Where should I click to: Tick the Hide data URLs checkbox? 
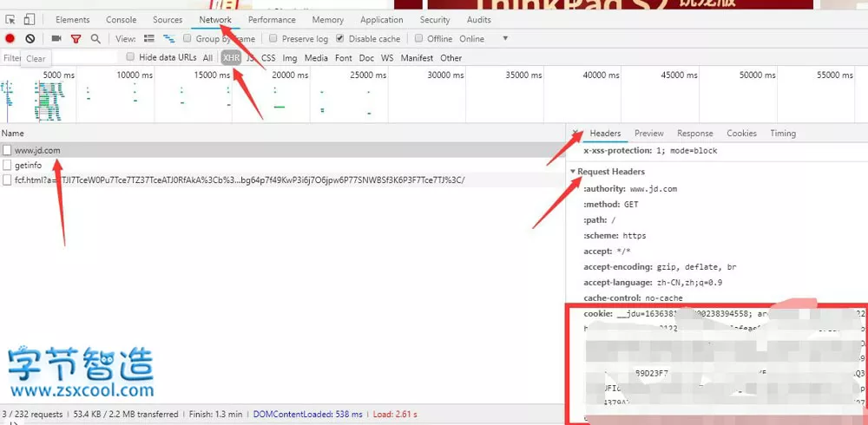coord(130,57)
